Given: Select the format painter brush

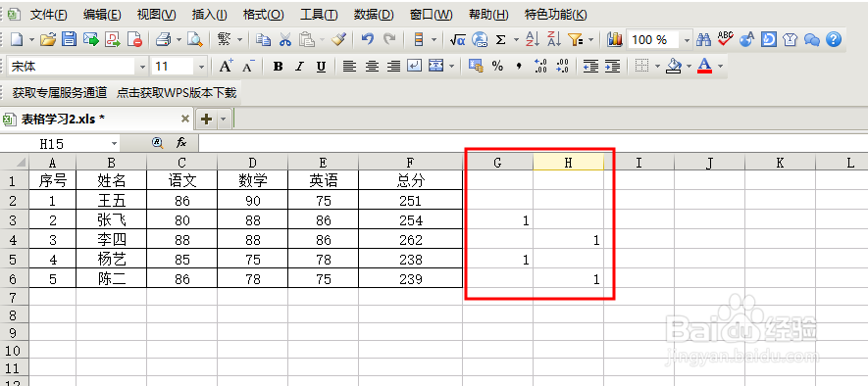Looking at the screenshot, I should coord(338,39).
